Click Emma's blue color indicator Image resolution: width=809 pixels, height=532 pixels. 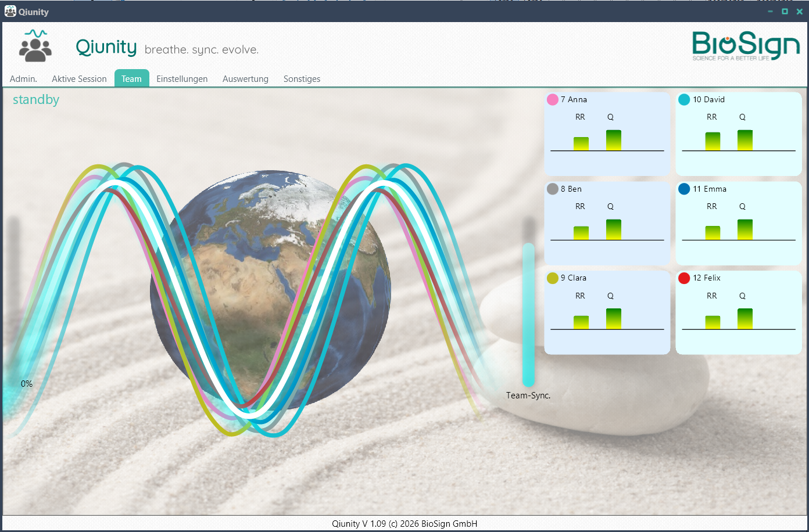pyautogui.click(x=684, y=189)
